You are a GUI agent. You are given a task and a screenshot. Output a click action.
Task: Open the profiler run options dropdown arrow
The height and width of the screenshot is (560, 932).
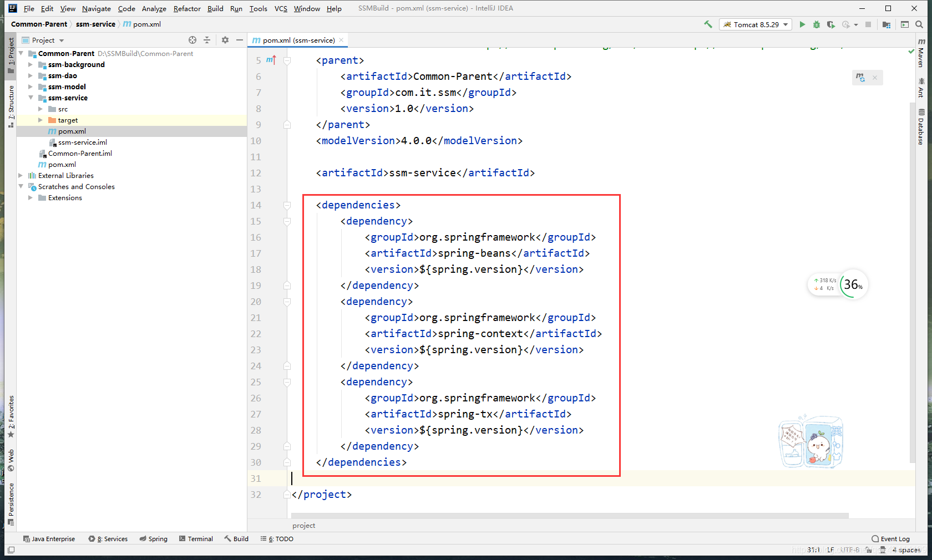(856, 24)
